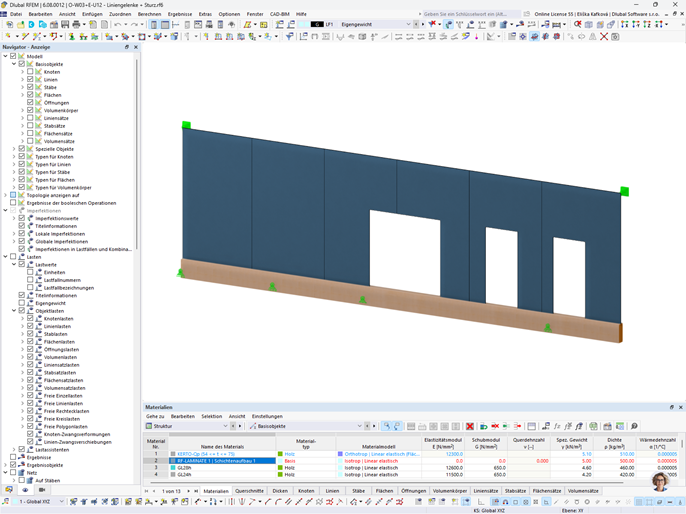
Task: Open the Eigengewicht load case dropdown
Action: [408, 24]
